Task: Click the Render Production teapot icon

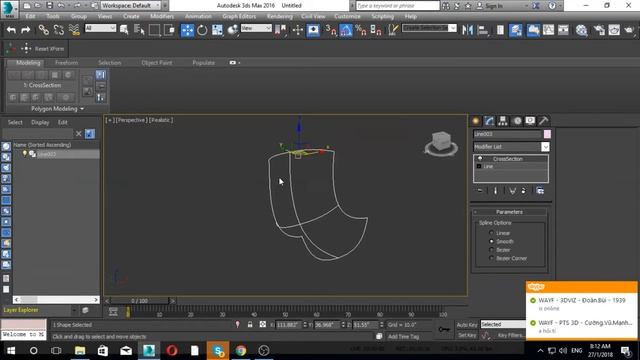Action: click(629, 30)
